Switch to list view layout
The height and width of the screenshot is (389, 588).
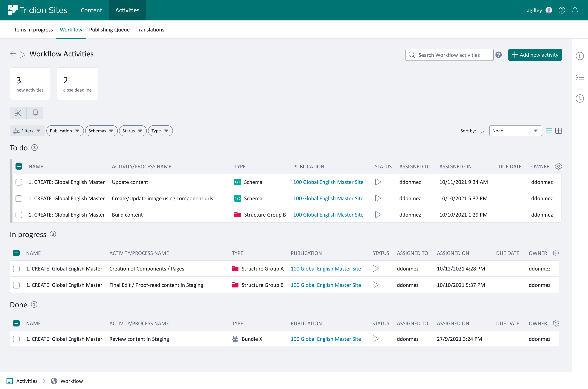549,131
